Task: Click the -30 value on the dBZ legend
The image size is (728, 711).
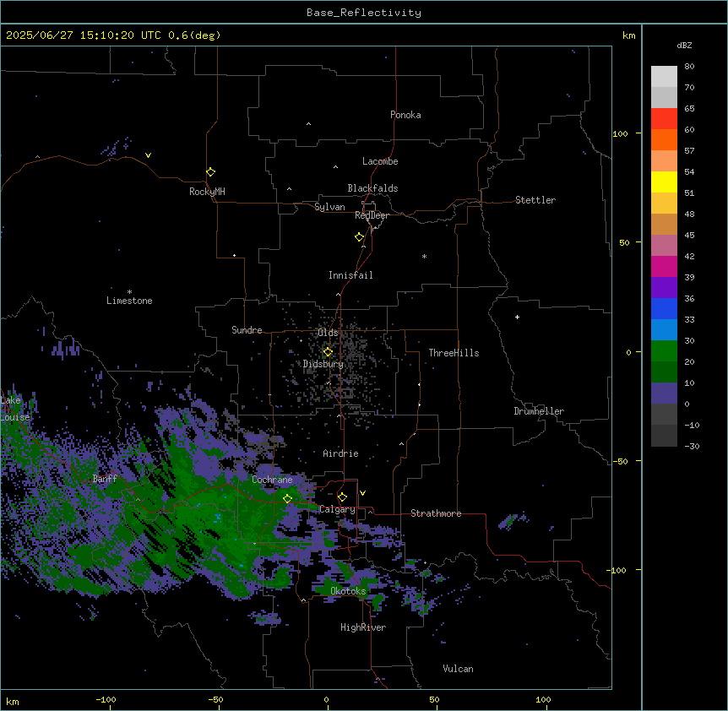Action: pyautogui.click(x=692, y=446)
